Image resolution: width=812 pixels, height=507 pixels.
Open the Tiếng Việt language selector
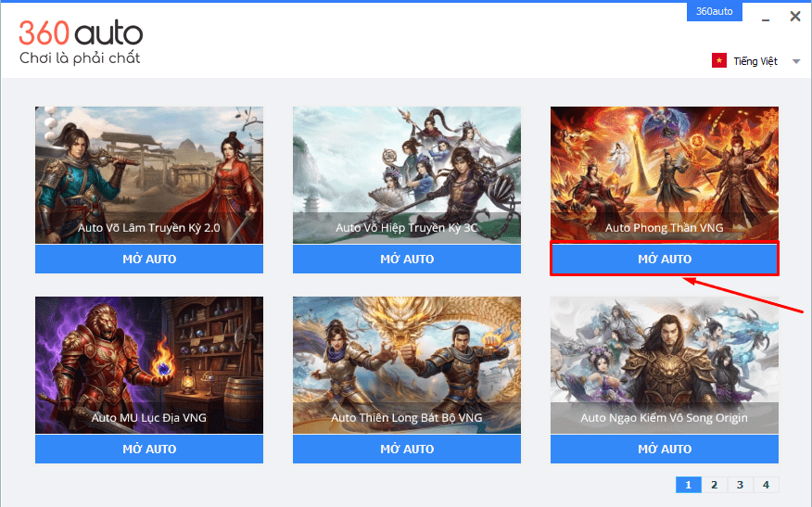click(x=755, y=61)
